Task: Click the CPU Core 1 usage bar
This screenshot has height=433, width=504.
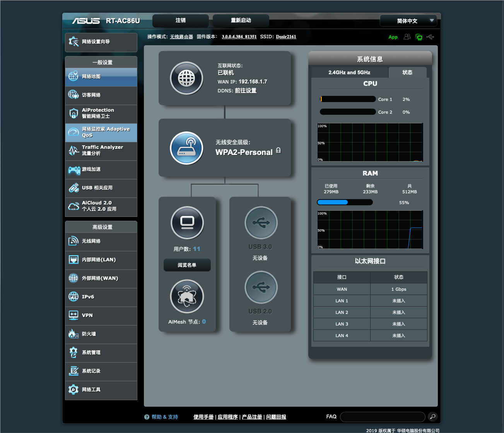Action: point(348,99)
